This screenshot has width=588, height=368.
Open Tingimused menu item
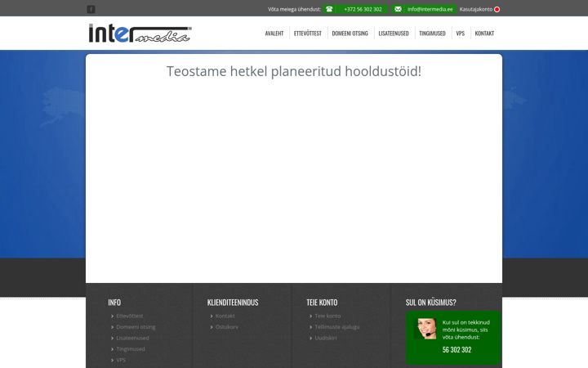(432, 34)
